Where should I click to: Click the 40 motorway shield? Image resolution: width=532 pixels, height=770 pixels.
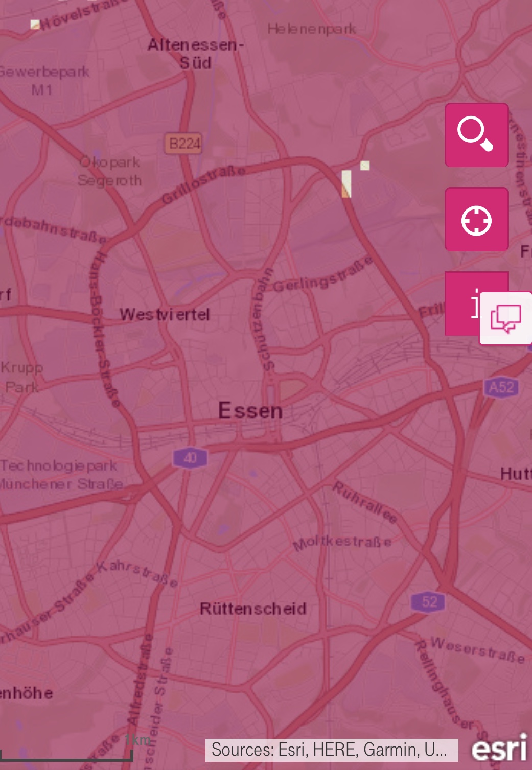pyautogui.click(x=190, y=457)
